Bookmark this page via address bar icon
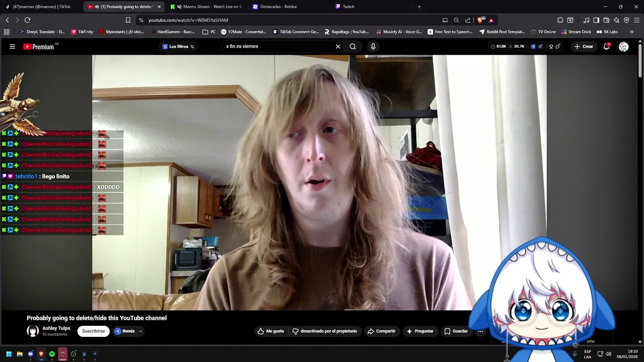 (128, 20)
